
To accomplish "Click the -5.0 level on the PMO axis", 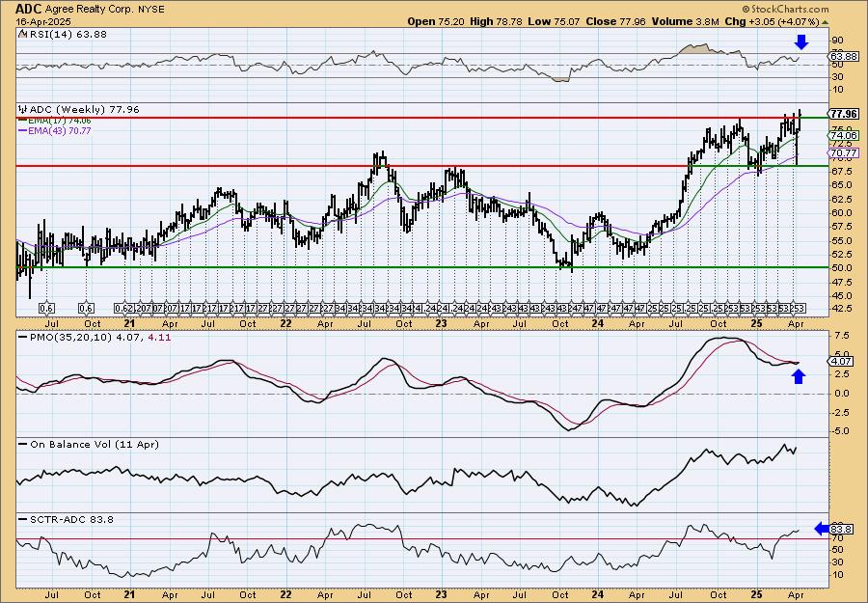I will click(x=841, y=431).
